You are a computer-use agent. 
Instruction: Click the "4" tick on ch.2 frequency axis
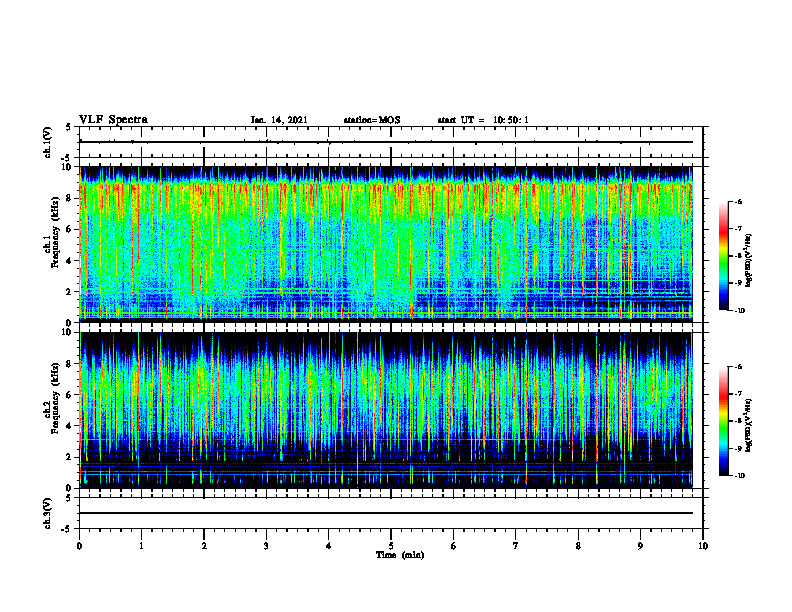point(70,426)
